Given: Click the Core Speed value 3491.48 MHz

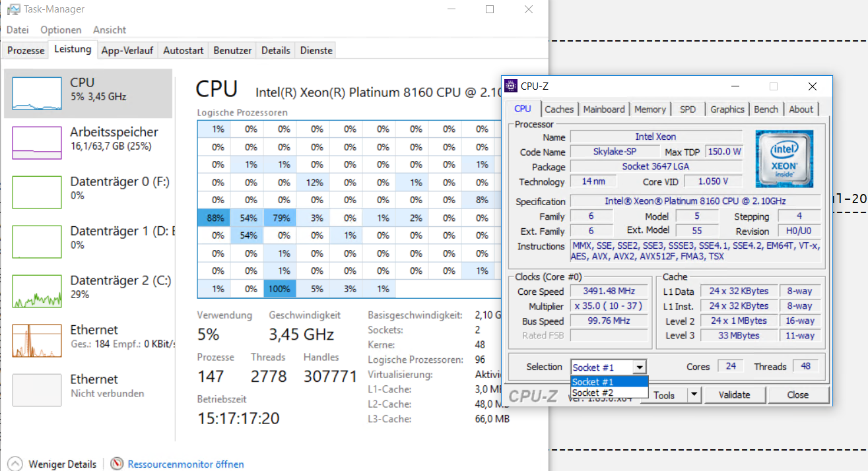Looking at the screenshot, I should pyautogui.click(x=609, y=292).
